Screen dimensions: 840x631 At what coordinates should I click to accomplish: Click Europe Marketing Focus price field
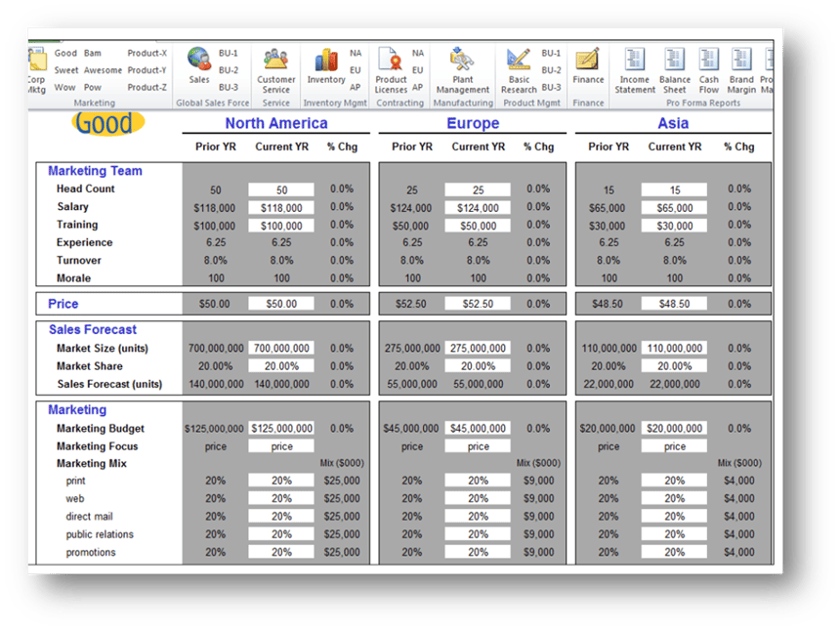[x=477, y=445]
